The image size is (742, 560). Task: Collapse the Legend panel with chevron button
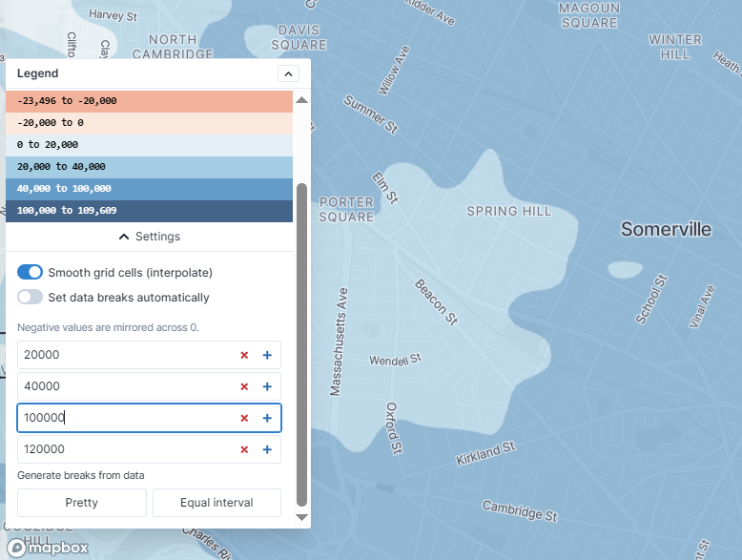pyautogui.click(x=288, y=73)
